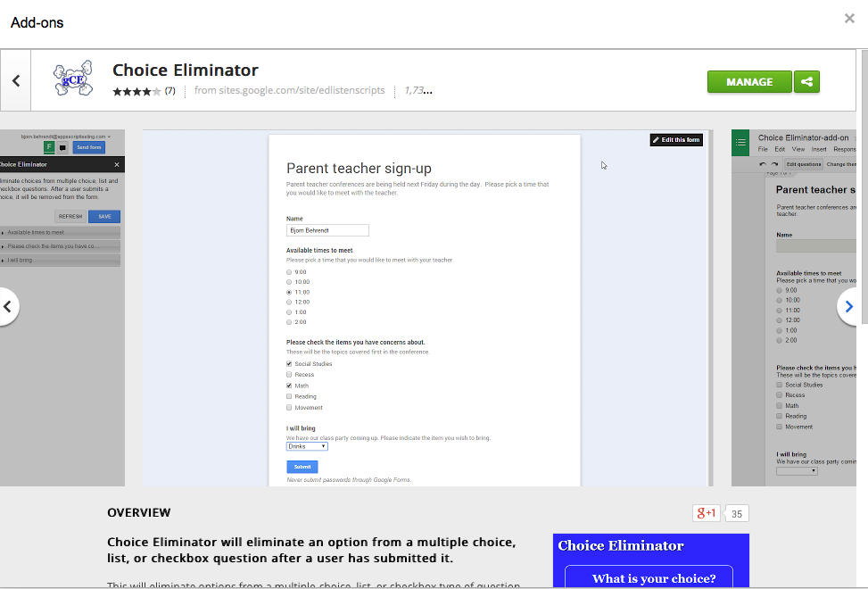Image resolution: width=868 pixels, height=589 pixels.
Task: Click the Choice Eliminator-add-on document title
Action: tap(803, 137)
